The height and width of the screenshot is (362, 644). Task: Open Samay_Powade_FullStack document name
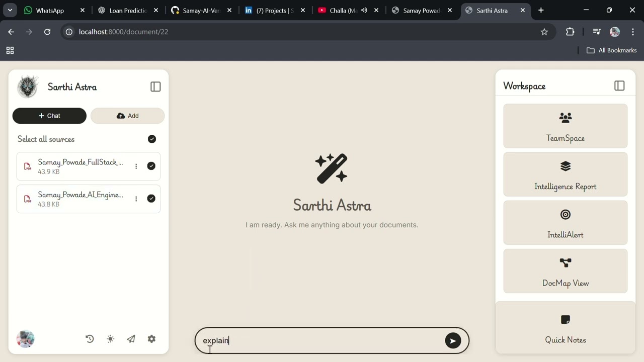pos(80,162)
